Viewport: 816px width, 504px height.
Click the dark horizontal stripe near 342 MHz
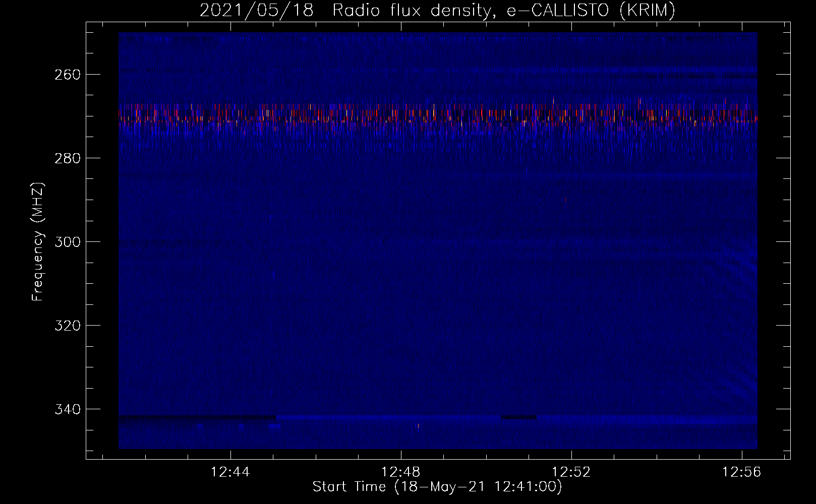197,417
